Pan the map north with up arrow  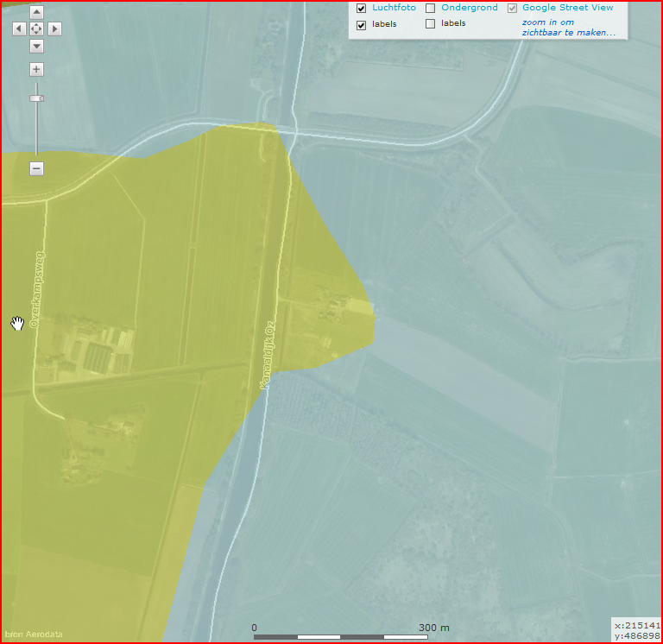[36, 12]
